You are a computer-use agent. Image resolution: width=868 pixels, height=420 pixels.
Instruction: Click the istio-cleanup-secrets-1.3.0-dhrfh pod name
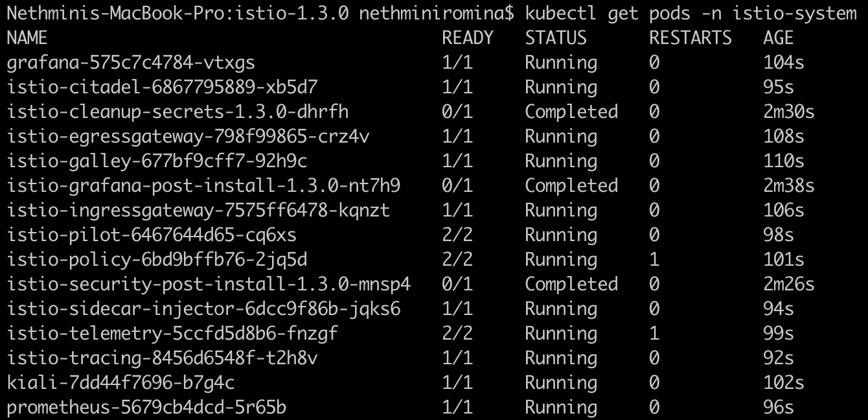[x=177, y=112]
